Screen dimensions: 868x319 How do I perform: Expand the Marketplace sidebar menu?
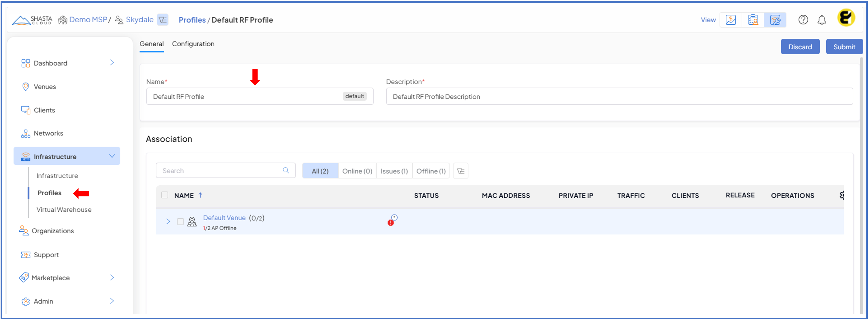pos(112,278)
